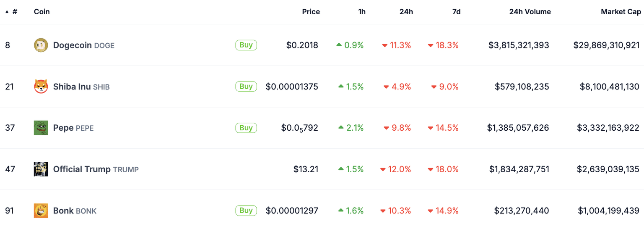Screen dimensions: 644x229
Task: Open the Bonk BONK coin page
Action: [75, 211]
